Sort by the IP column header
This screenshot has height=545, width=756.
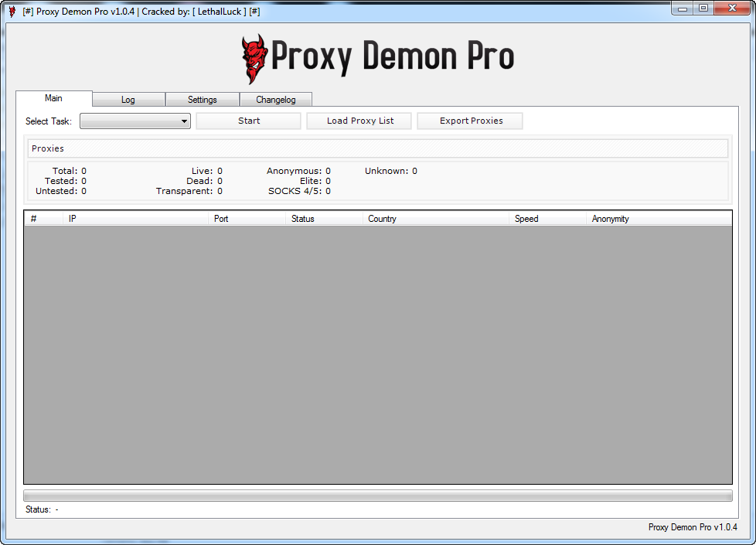click(135, 219)
